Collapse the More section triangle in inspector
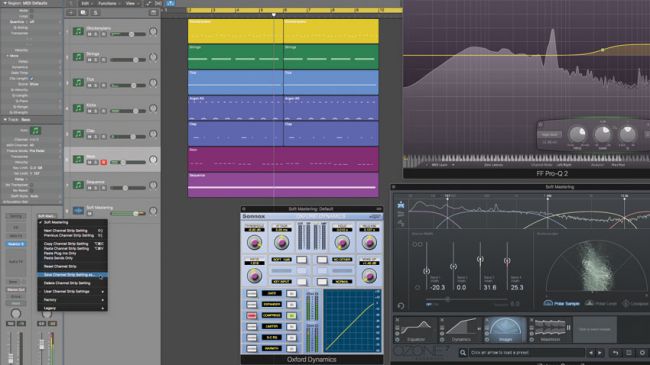 pyautogui.click(x=7, y=56)
